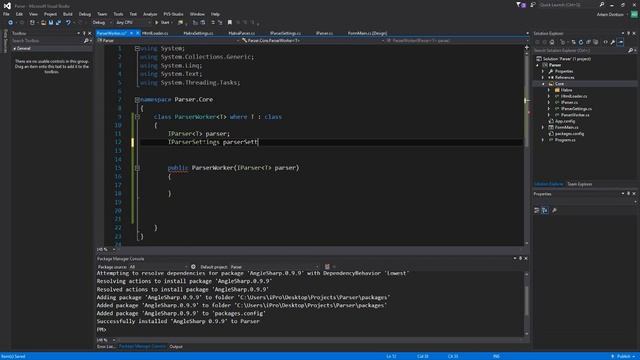640x360 pixels.
Task: Toggle Preview Selected Items in Solution Explorer
Action: coord(620,42)
